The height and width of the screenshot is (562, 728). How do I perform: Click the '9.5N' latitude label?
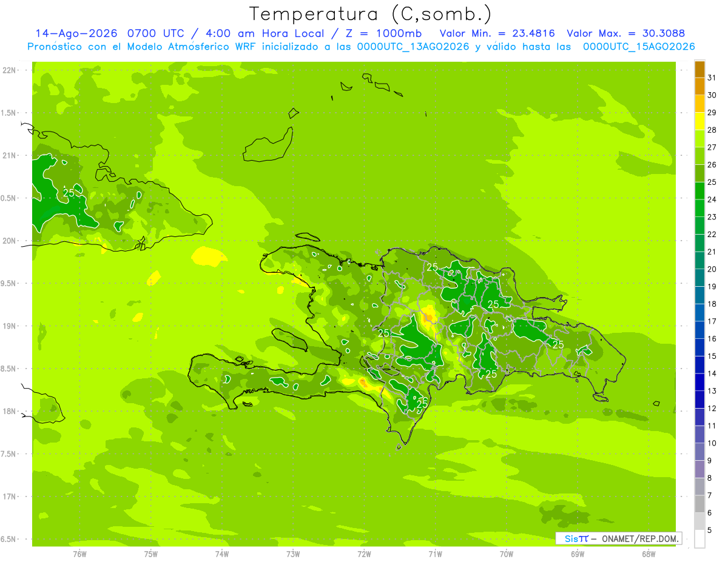click(x=9, y=283)
